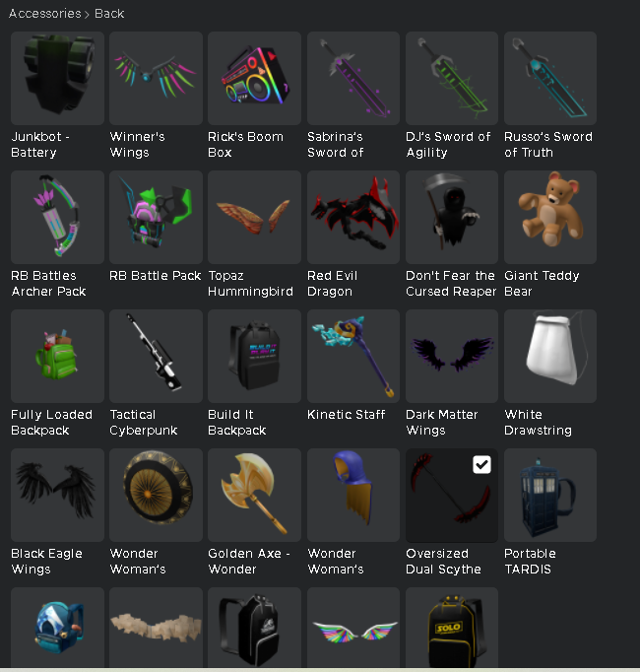Open the Accessories breadcrumb link
The height and width of the screenshot is (672, 640).
coord(45,14)
